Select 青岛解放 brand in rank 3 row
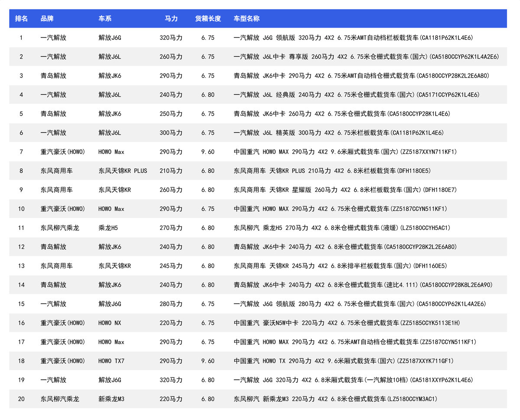 [53, 76]
